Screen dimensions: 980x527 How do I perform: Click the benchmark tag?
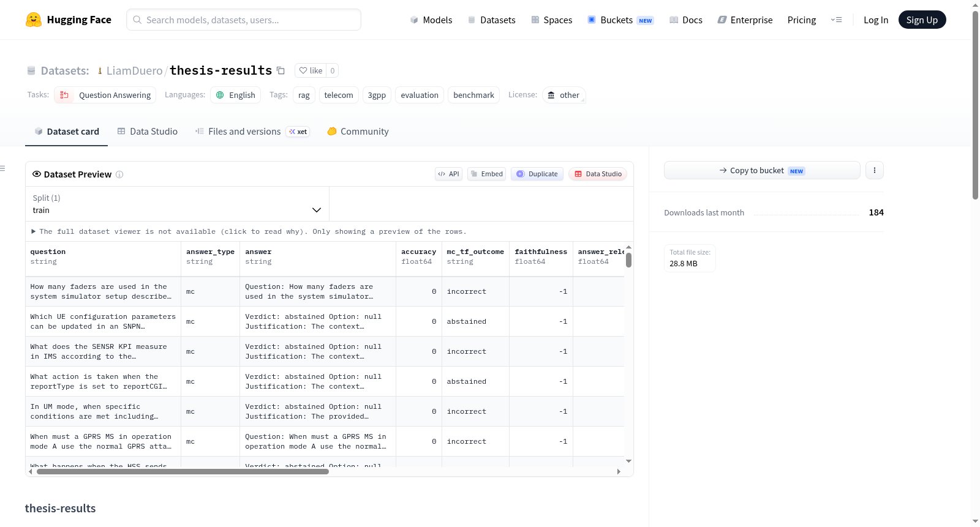[x=473, y=95]
